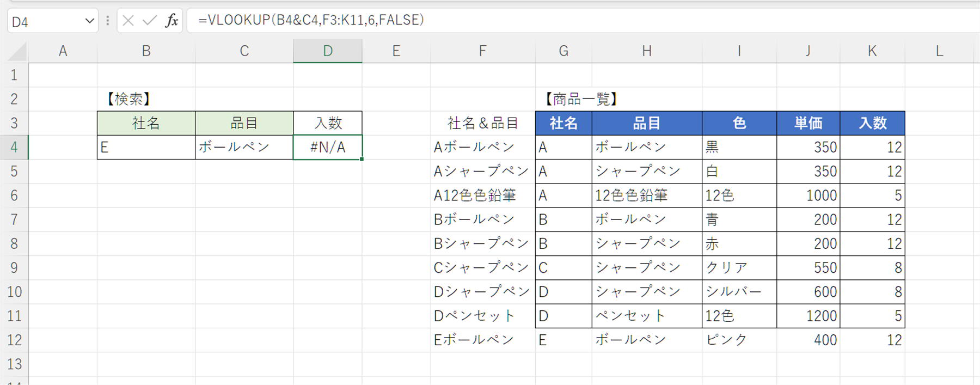The height and width of the screenshot is (385, 980).
Task: Select the ピンク color cell
Action: (x=739, y=340)
